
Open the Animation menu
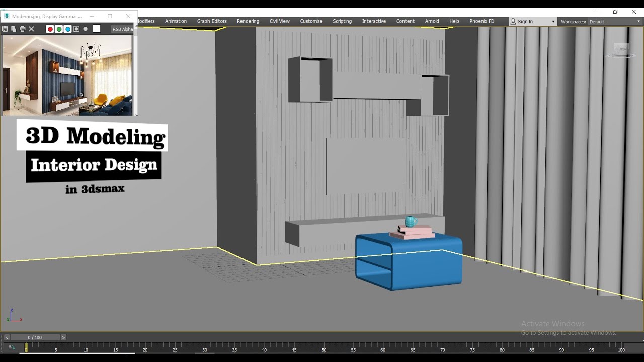tap(176, 21)
